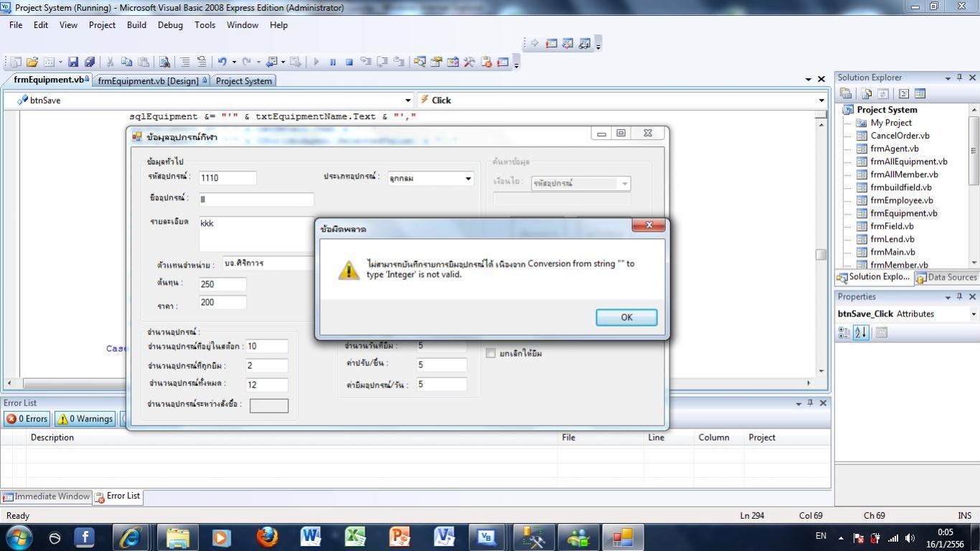Open the btnSave object dropdown

[x=408, y=100]
